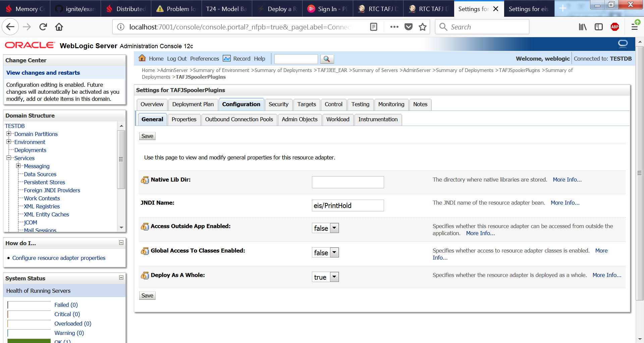Expand the Domain Partitions node
Screen dimensions: 644x343
[x=9, y=134]
